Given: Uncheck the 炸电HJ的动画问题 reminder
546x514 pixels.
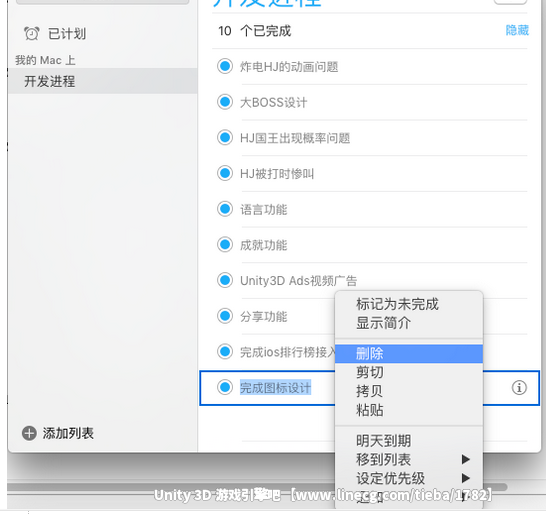Looking at the screenshot, I should [x=225, y=66].
